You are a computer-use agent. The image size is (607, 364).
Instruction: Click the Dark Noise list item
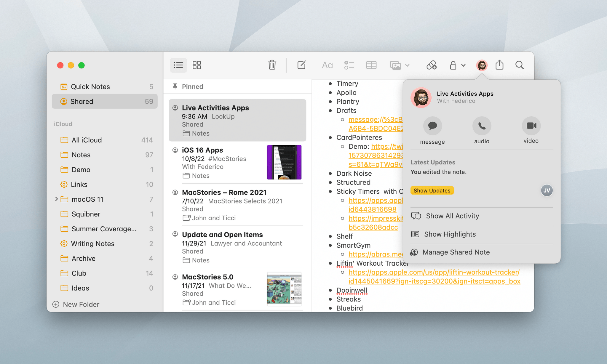[x=354, y=173]
